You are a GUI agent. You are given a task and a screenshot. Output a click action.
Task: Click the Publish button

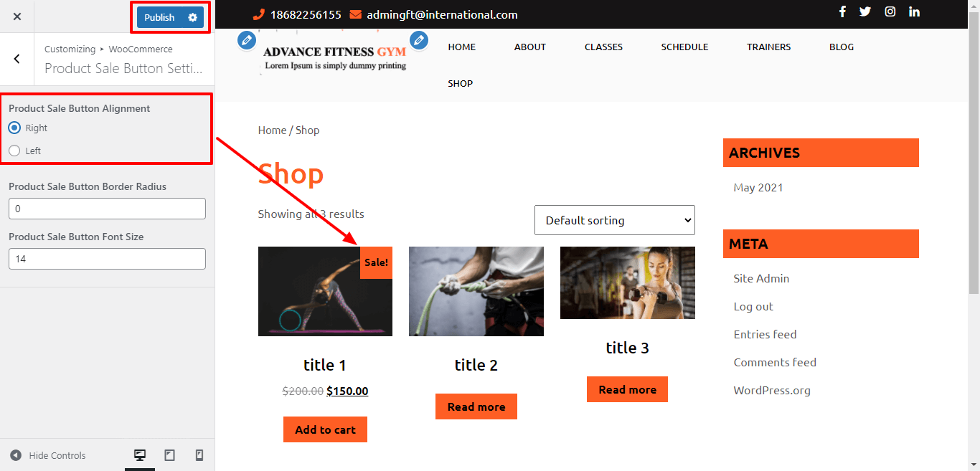coord(159,17)
